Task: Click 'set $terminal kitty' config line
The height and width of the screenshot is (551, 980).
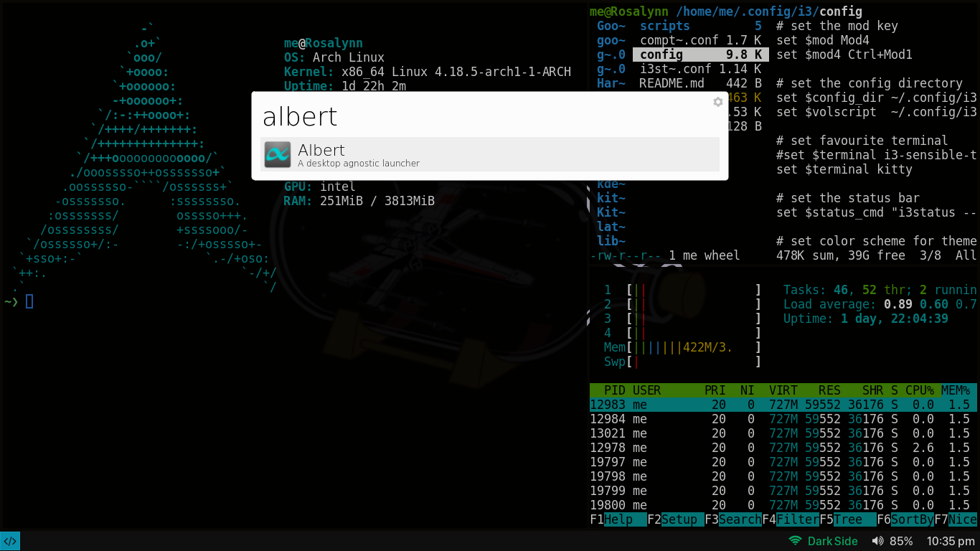Action: pos(844,169)
